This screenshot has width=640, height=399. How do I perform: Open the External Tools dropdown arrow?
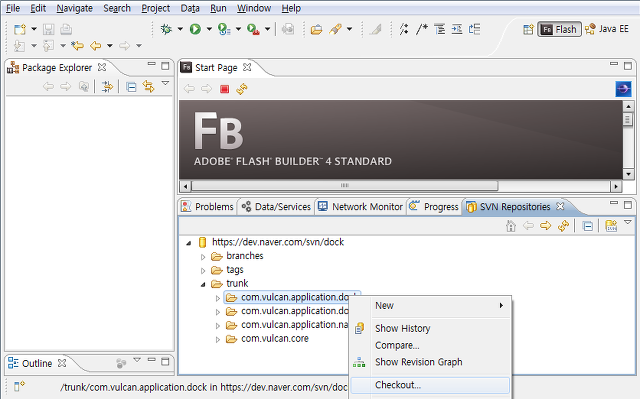coord(267,29)
